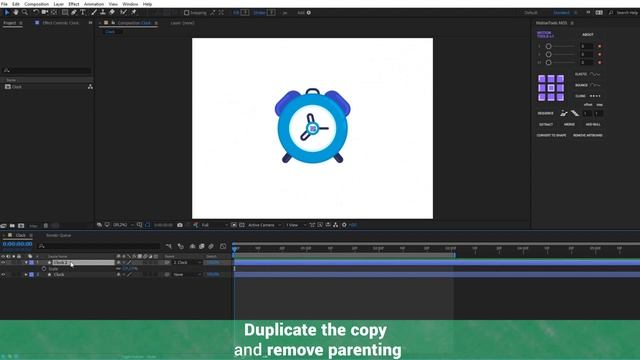
Task: Open the Active Camera dropdown
Action: 264,225
